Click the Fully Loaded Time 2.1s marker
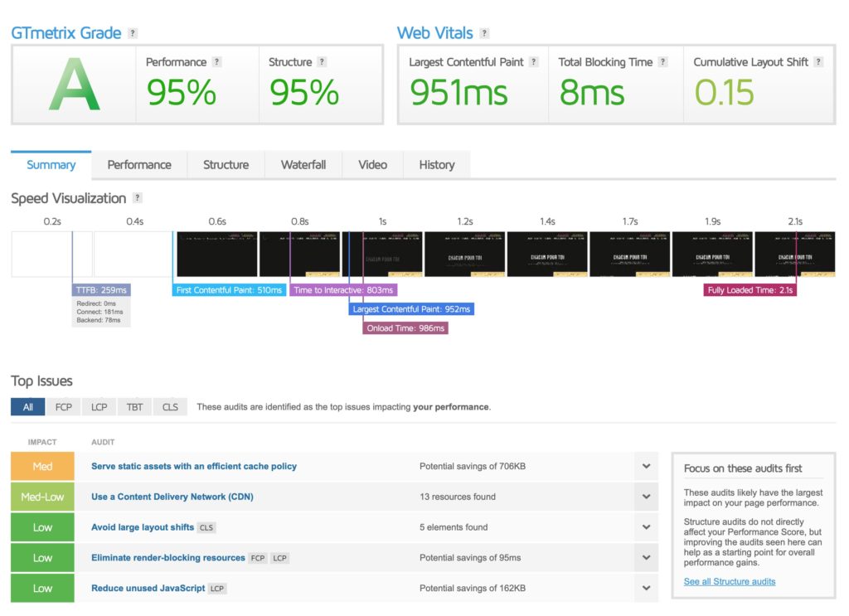The width and height of the screenshot is (849, 616). coord(750,290)
